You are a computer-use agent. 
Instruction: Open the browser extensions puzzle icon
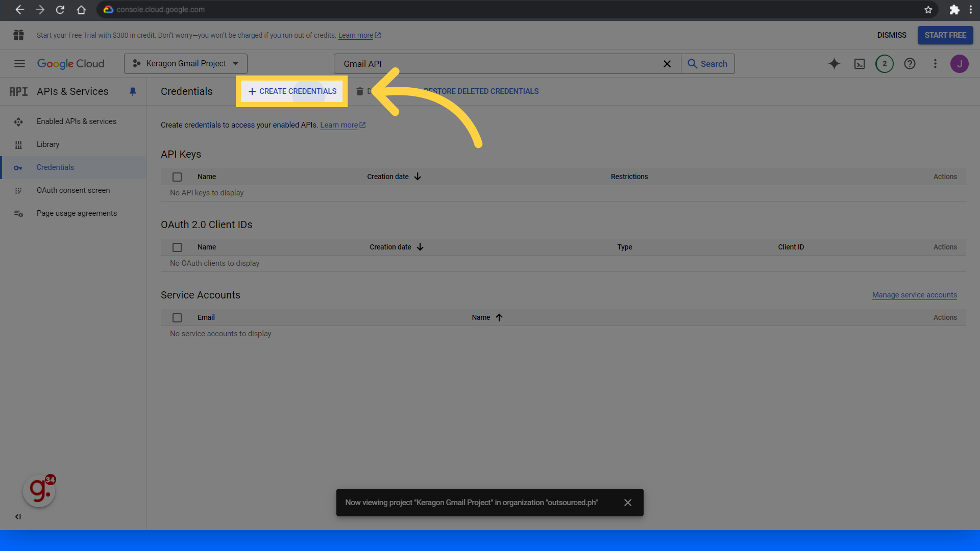tap(954, 10)
